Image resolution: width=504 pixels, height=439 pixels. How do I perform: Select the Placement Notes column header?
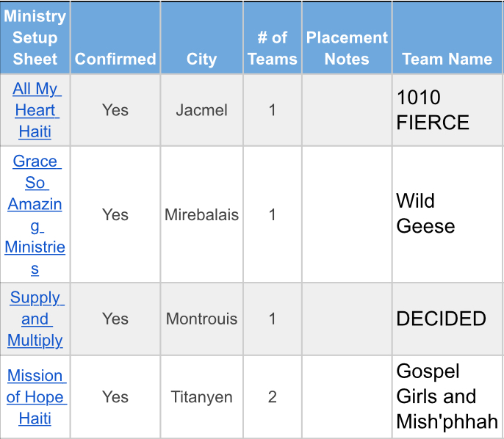(x=347, y=48)
